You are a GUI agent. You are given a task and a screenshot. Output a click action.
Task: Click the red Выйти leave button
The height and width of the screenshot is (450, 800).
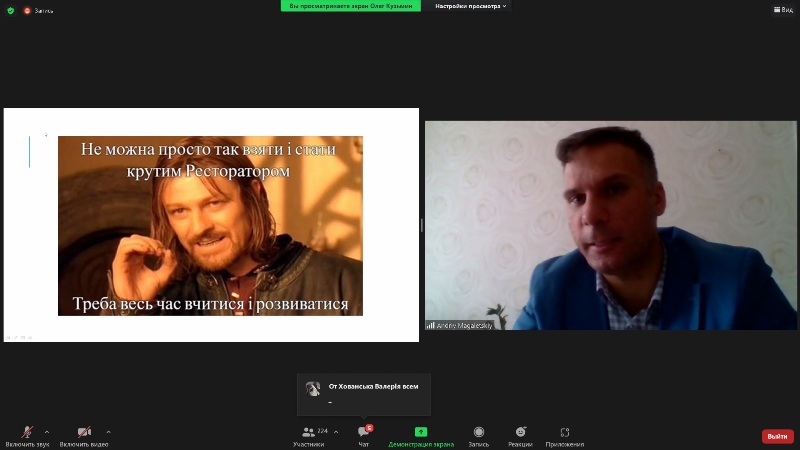click(x=777, y=436)
